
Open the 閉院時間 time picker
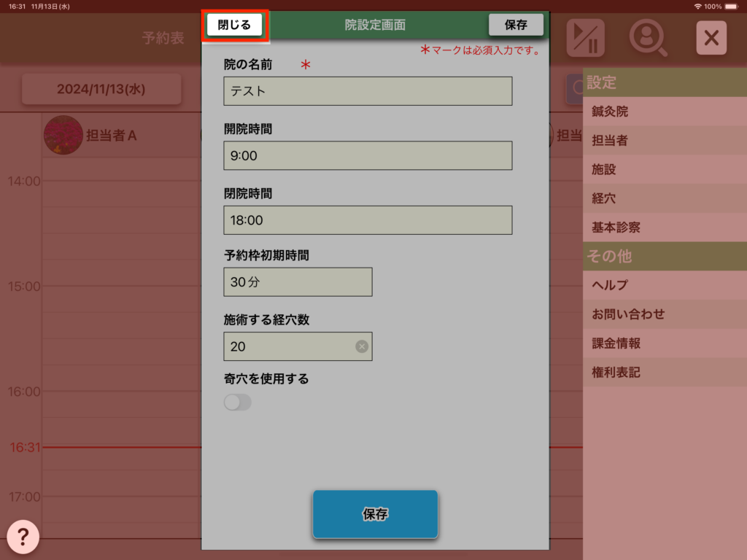tap(368, 220)
